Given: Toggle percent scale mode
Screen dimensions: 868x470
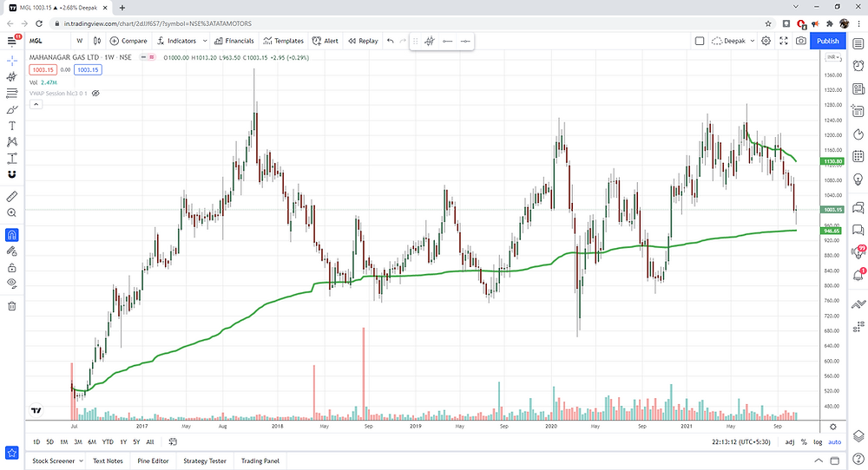Looking at the screenshot, I should pos(804,441).
